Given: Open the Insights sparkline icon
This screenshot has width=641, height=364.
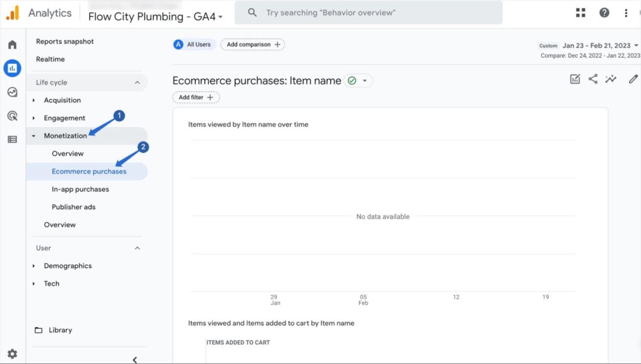Looking at the screenshot, I should (611, 79).
